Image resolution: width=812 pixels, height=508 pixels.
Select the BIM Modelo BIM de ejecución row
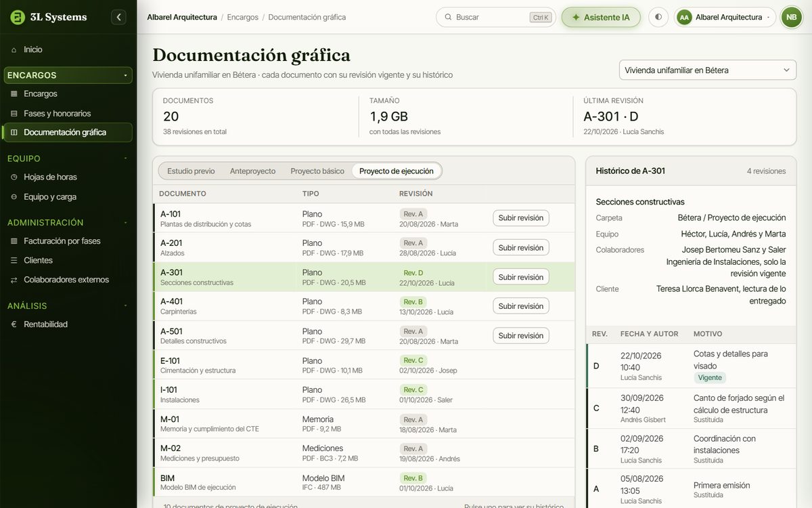364,482
